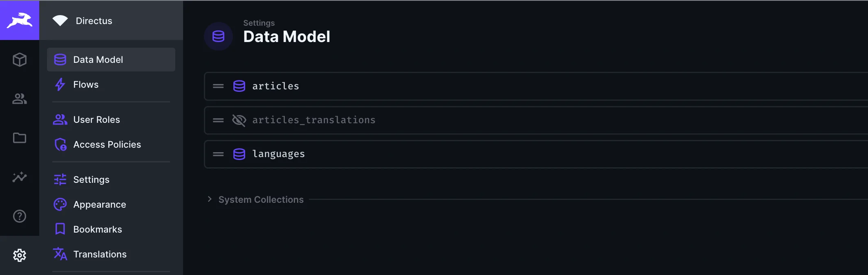The height and width of the screenshot is (275, 868).
Task: Click the Directus rabbit logo
Action: [20, 20]
